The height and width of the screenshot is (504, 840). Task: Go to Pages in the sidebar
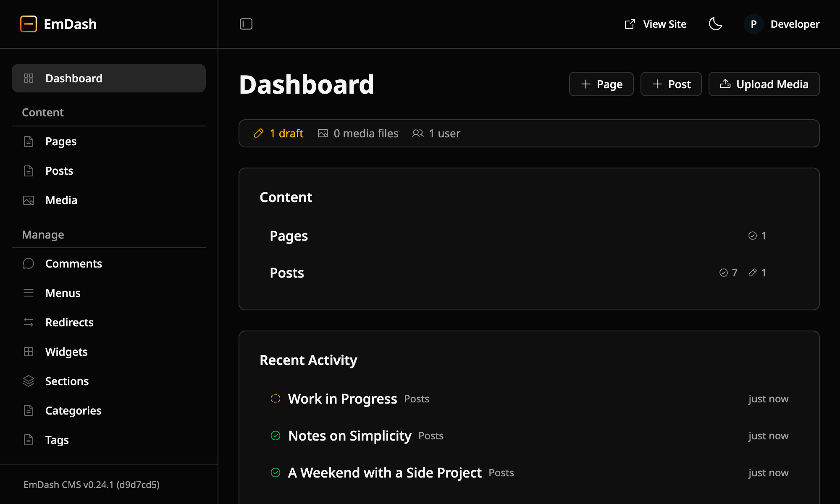109,142
